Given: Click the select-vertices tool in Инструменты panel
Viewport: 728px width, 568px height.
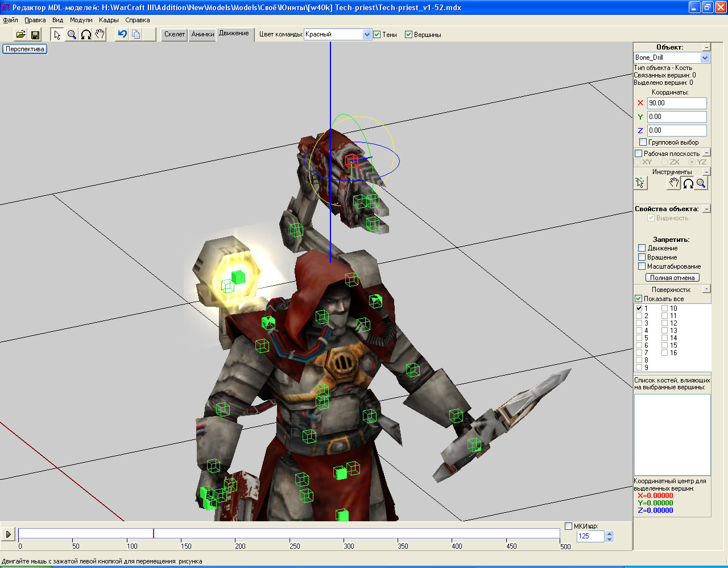Looking at the screenshot, I should coord(640,183).
